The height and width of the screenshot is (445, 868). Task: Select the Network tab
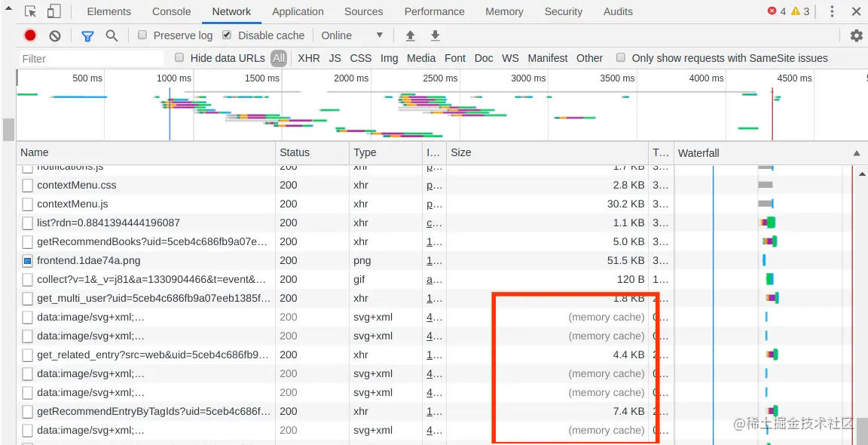pos(231,11)
